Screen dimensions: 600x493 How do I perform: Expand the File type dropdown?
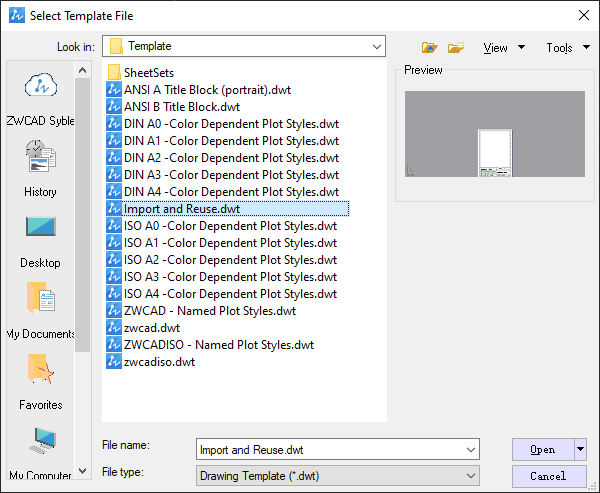(x=471, y=476)
